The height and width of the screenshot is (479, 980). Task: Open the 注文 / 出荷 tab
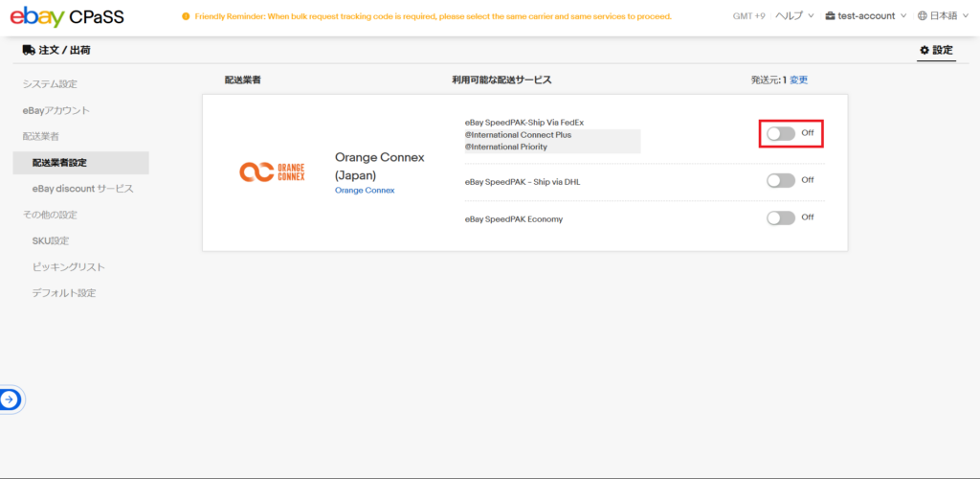click(x=56, y=50)
